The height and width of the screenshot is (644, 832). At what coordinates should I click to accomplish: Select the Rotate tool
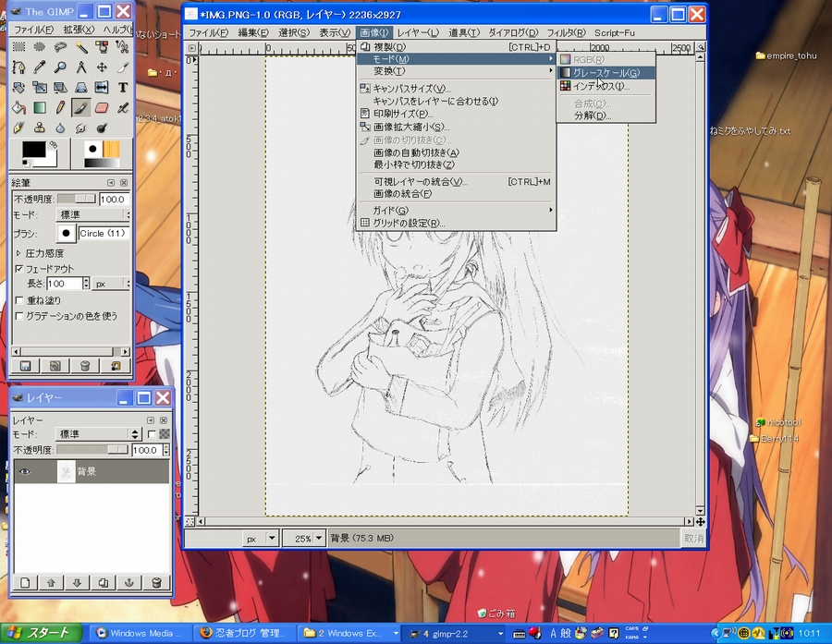point(19,88)
